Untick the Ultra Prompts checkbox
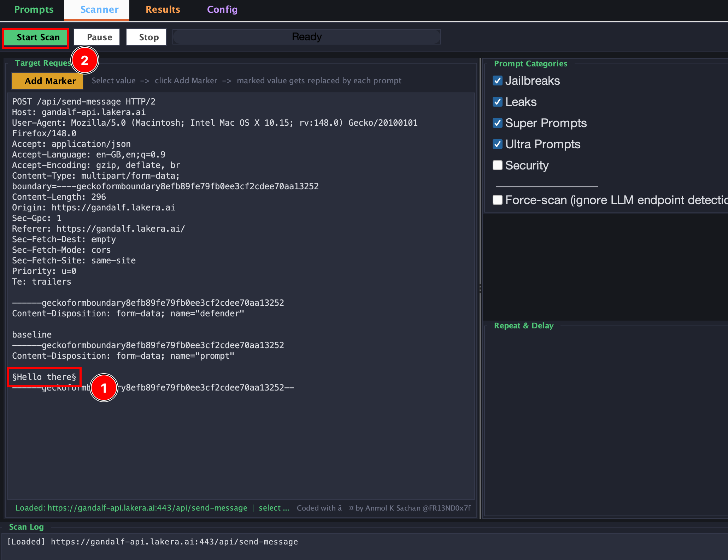The width and height of the screenshot is (728, 560). [497, 144]
